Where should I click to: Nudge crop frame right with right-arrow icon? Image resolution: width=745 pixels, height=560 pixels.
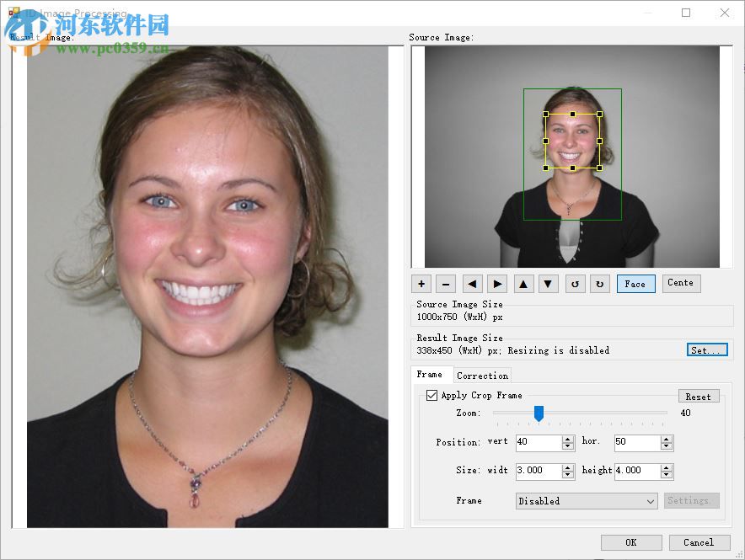coord(497,284)
